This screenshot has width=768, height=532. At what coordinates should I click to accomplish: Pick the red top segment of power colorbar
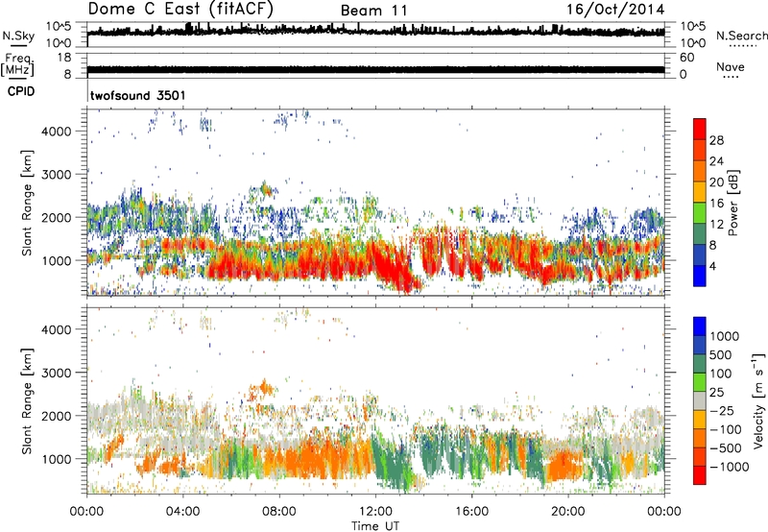700,130
